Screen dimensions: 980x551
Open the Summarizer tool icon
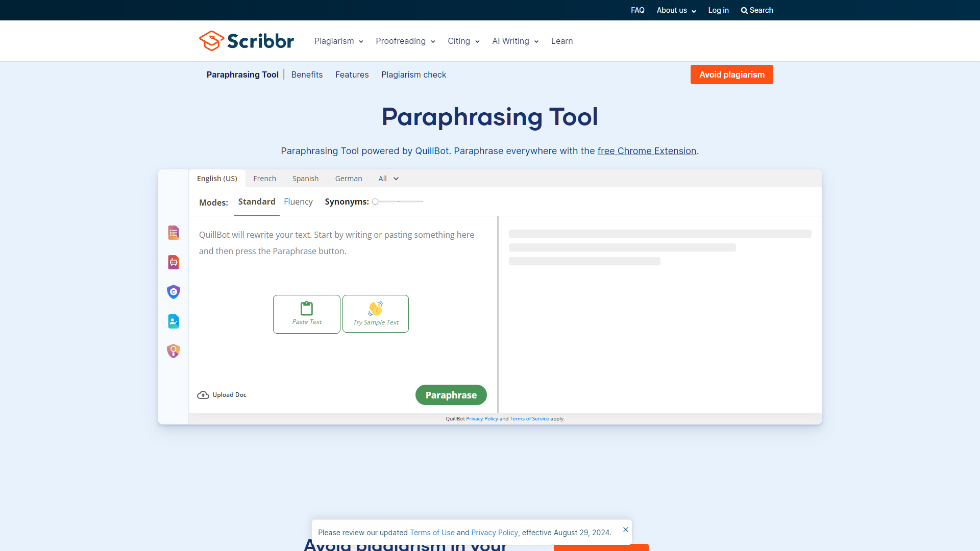pyautogui.click(x=174, y=233)
